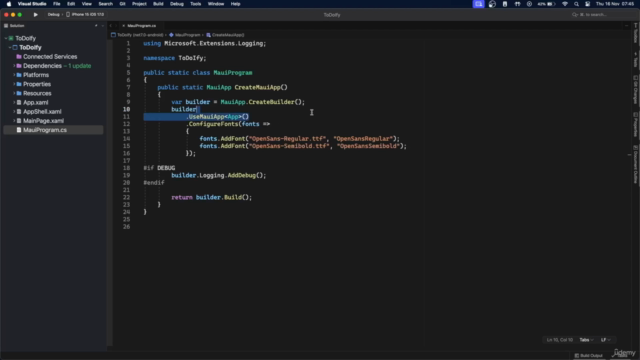Navigate forward with the editor right arrow
This screenshot has height=360, width=640.
pos(116,26)
